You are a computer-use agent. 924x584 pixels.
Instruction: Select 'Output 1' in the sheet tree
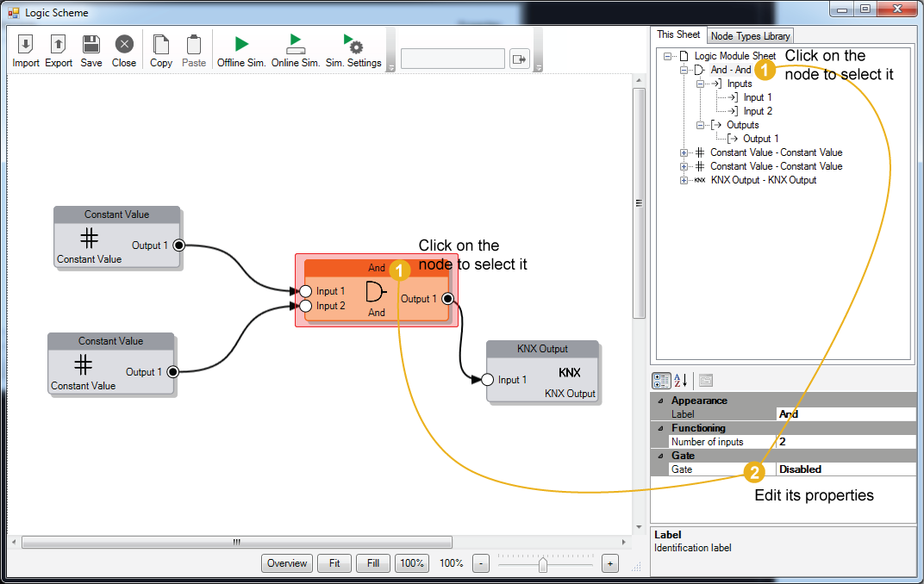760,139
